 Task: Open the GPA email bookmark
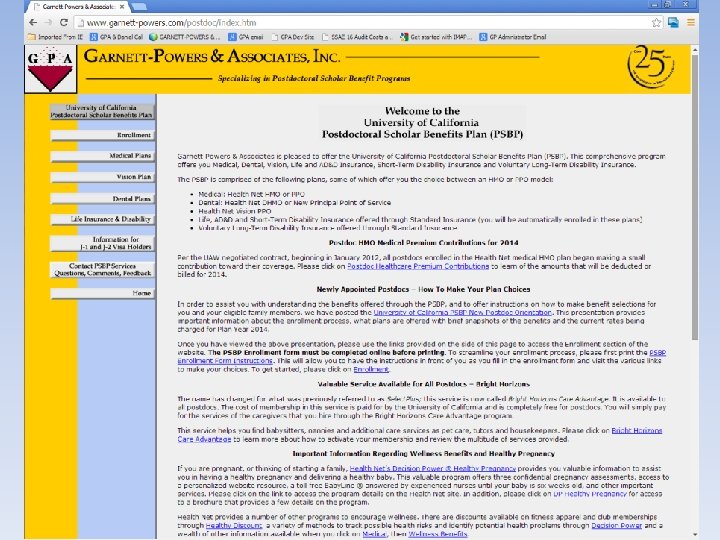(246, 37)
